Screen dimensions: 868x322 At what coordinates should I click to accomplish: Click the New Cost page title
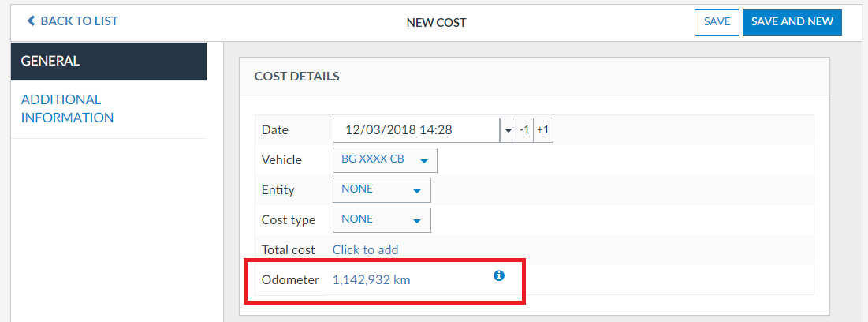click(436, 22)
